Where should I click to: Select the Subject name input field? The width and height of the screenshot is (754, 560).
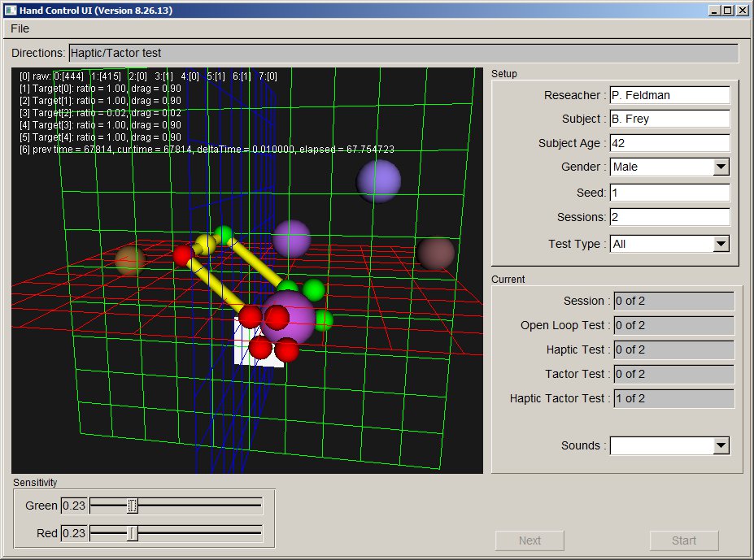[669, 119]
